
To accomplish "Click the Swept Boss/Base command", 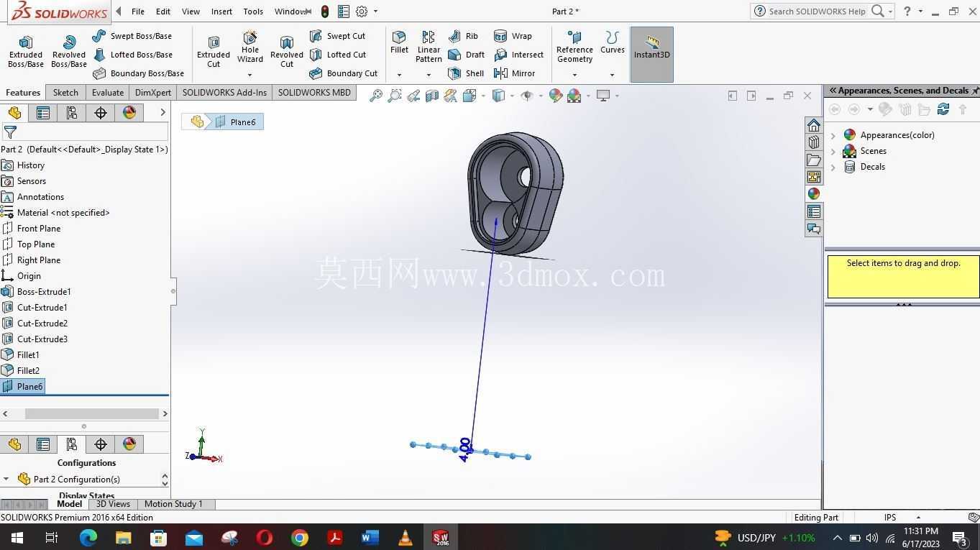I will (x=132, y=36).
